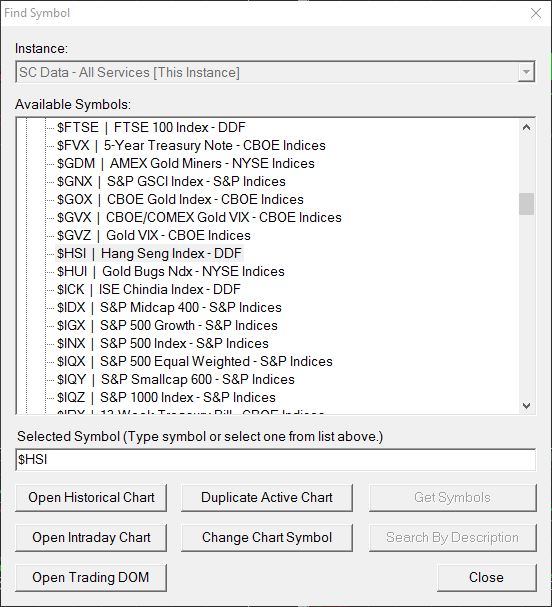Select $GOX CBOE Gold Index row
The height and width of the screenshot is (607, 552).
(x=180, y=199)
